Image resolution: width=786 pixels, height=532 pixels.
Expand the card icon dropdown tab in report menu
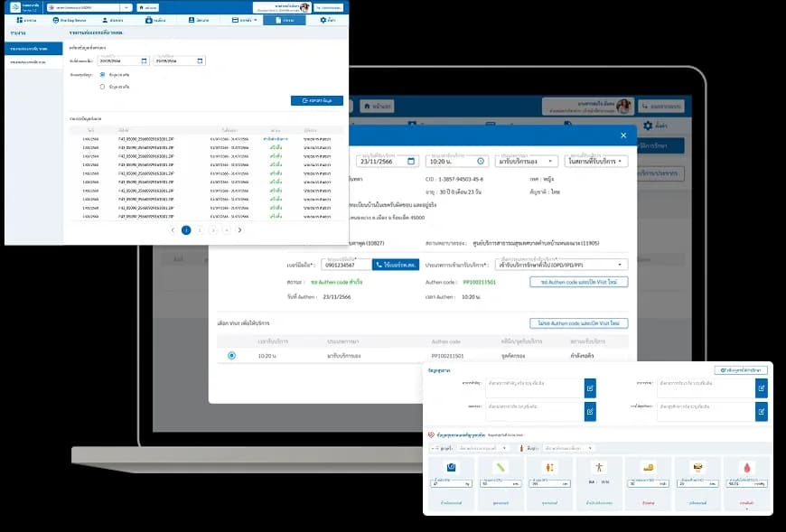(245, 20)
